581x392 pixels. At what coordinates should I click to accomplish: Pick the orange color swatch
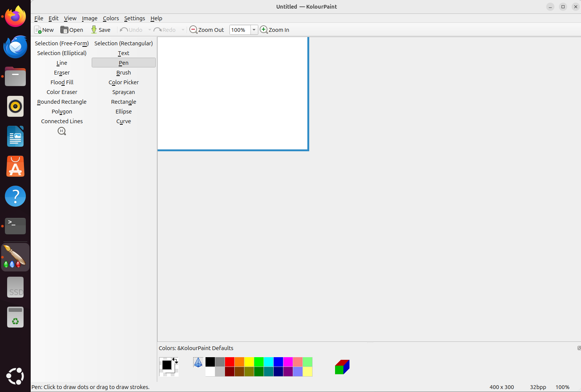[x=239, y=362]
